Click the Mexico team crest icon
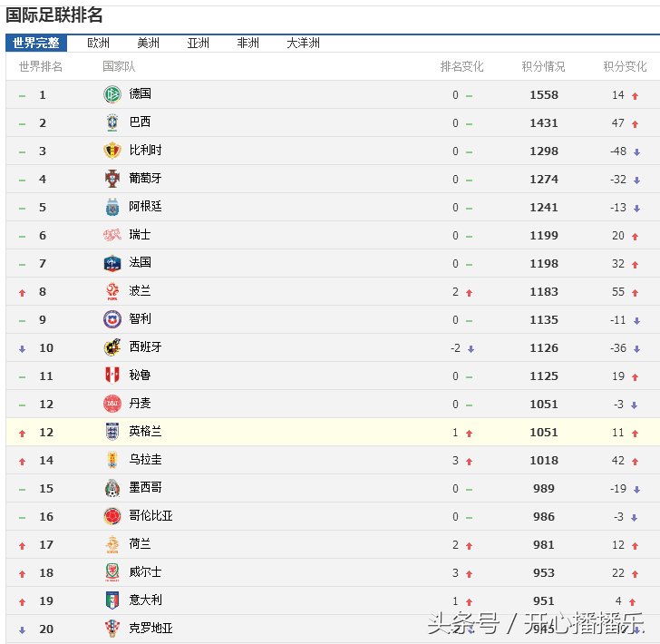 point(112,488)
